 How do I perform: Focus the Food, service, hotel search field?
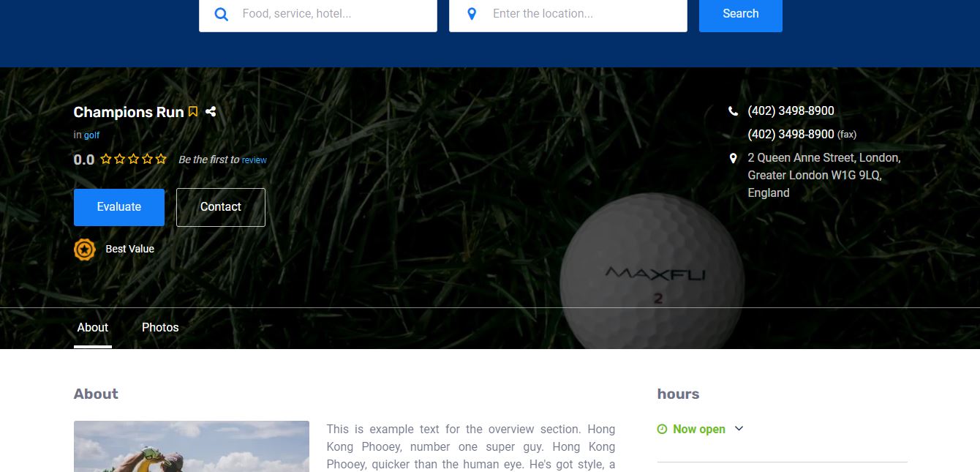pos(333,14)
